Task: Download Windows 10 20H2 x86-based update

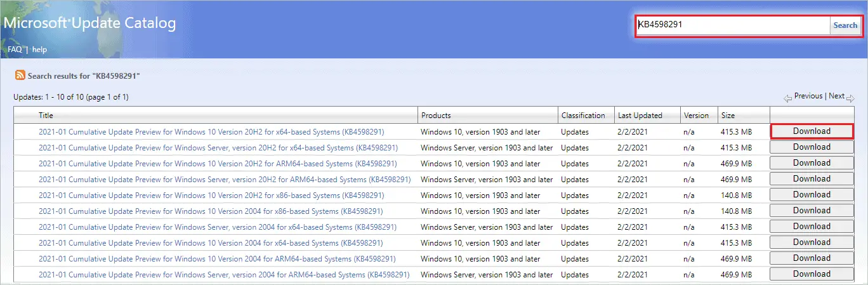Action: [812, 195]
